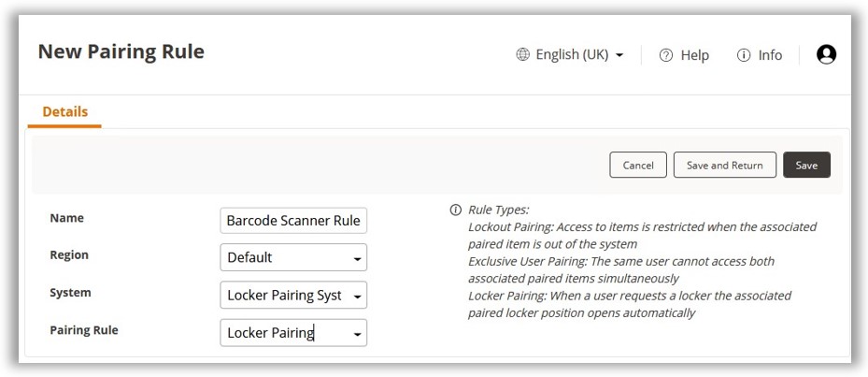Click into the Name input field
This screenshot has width=868, height=377.
click(x=293, y=221)
